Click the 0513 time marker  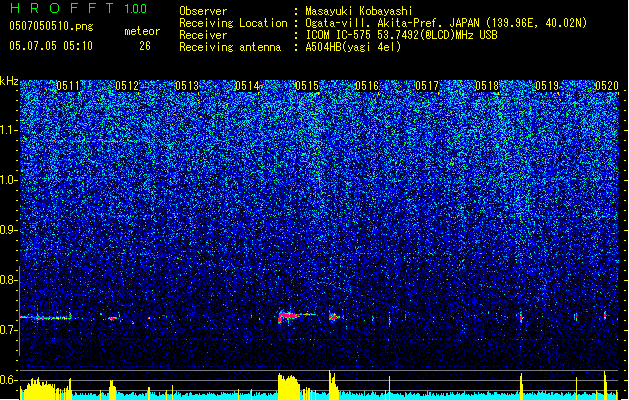click(187, 86)
